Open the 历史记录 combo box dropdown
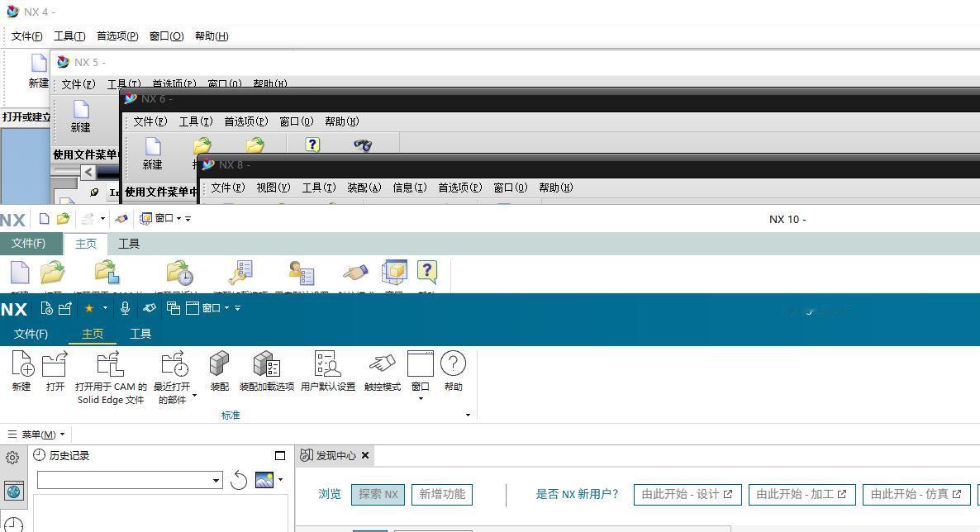The height and width of the screenshot is (532, 980). (216, 480)
